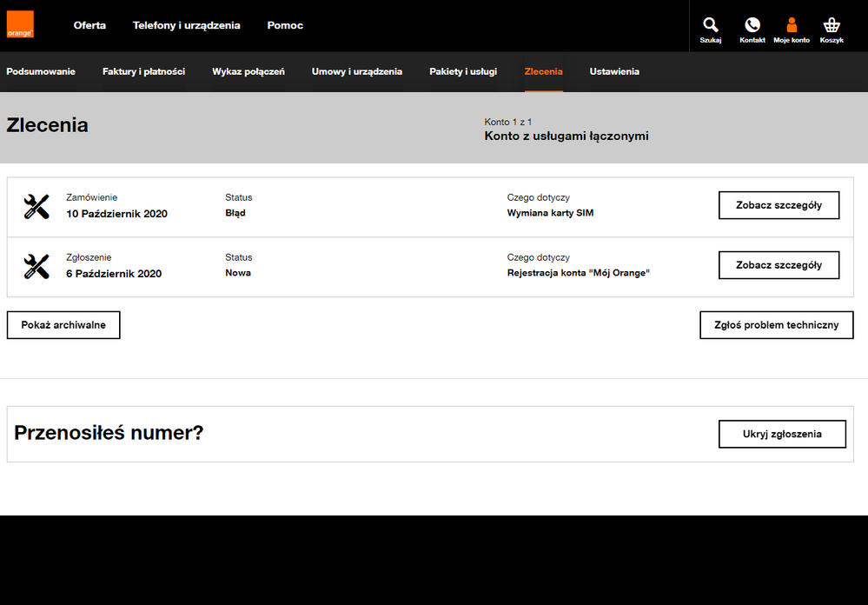Image resolution: width=868 pixels, height=605 pixels.
Task: Open the Oferta menu
Action: (89, 25)
